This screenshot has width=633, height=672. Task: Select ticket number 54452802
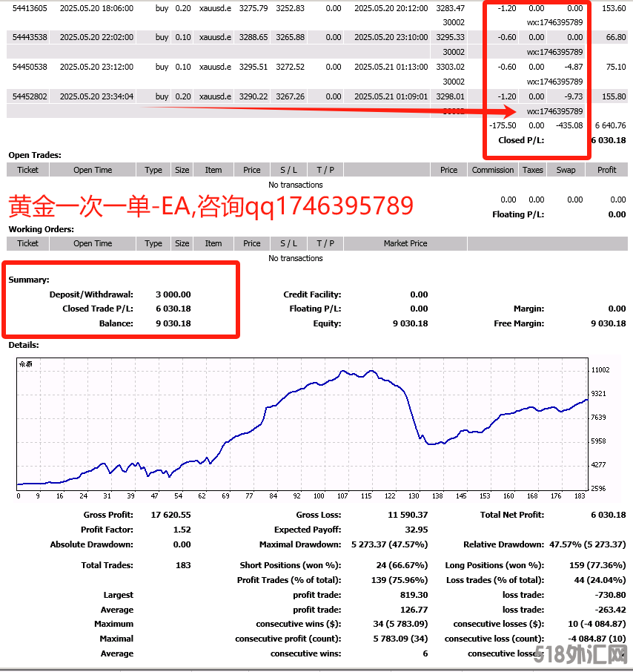point(30,96)
